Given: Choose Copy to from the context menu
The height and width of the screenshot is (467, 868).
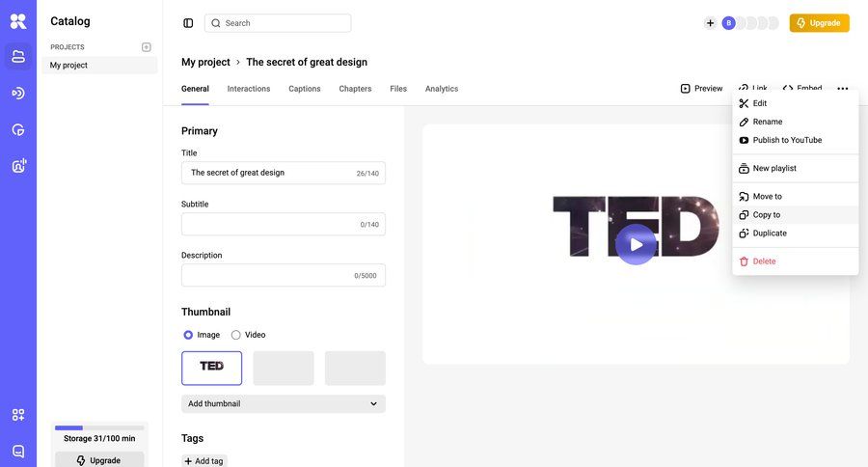Looking at the screenshot, I should (x=767, y=215).
